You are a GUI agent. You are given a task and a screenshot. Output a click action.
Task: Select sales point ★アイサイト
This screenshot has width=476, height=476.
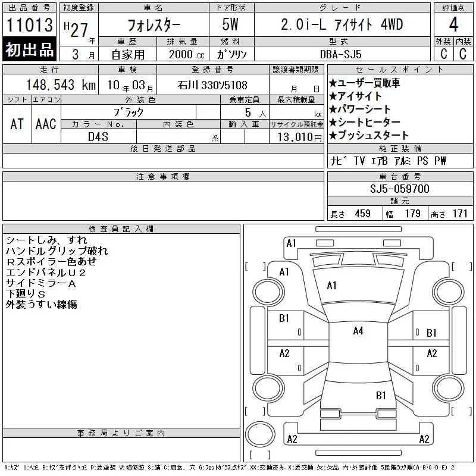coord(355,96)
